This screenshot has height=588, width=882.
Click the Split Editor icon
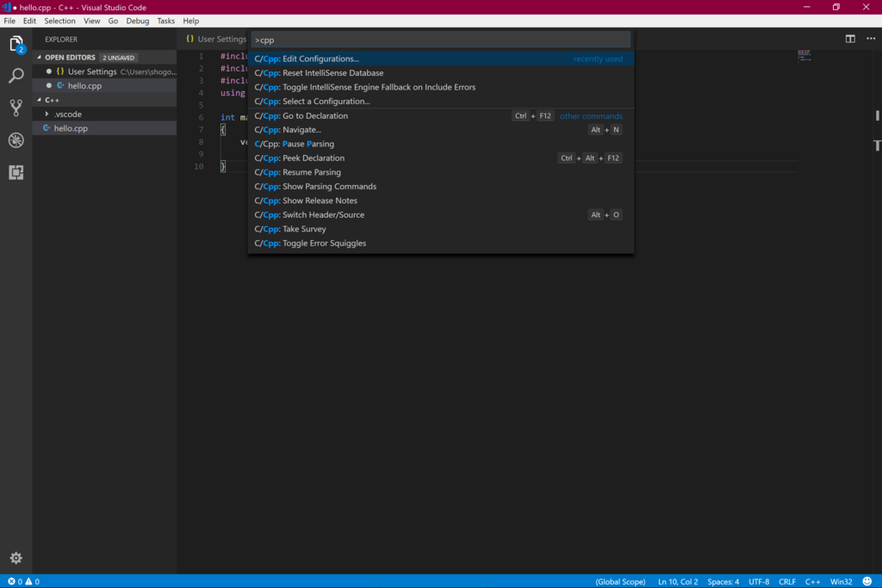click(x=850, y=39)
